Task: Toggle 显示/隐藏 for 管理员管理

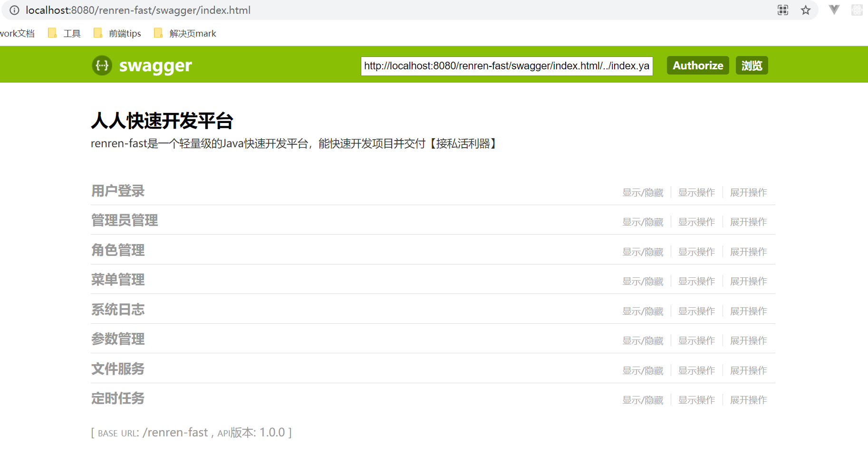Action: tap(643, 222)
